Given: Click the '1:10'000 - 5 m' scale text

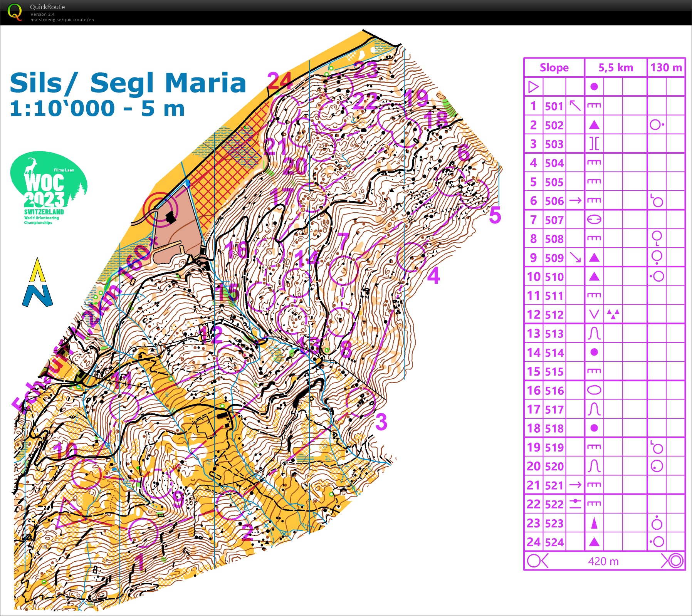Looking at the screenshot, I should pyautogui.click(x=97, y=109).
